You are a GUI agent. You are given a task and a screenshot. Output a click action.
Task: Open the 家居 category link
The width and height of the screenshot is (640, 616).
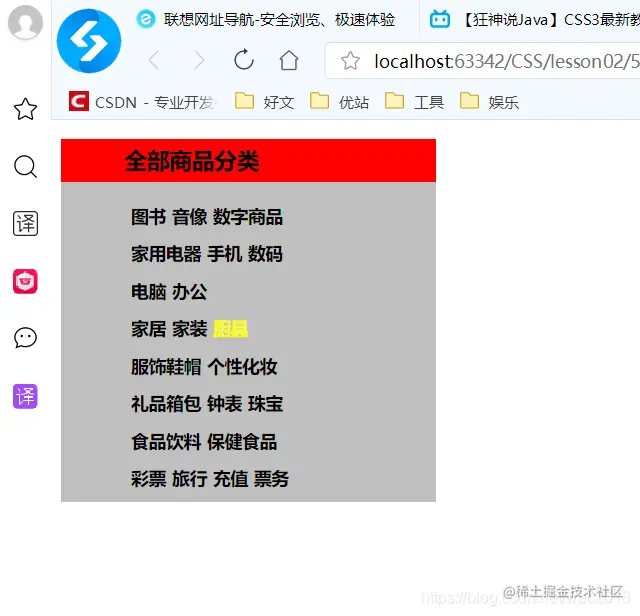click(149, 329)
